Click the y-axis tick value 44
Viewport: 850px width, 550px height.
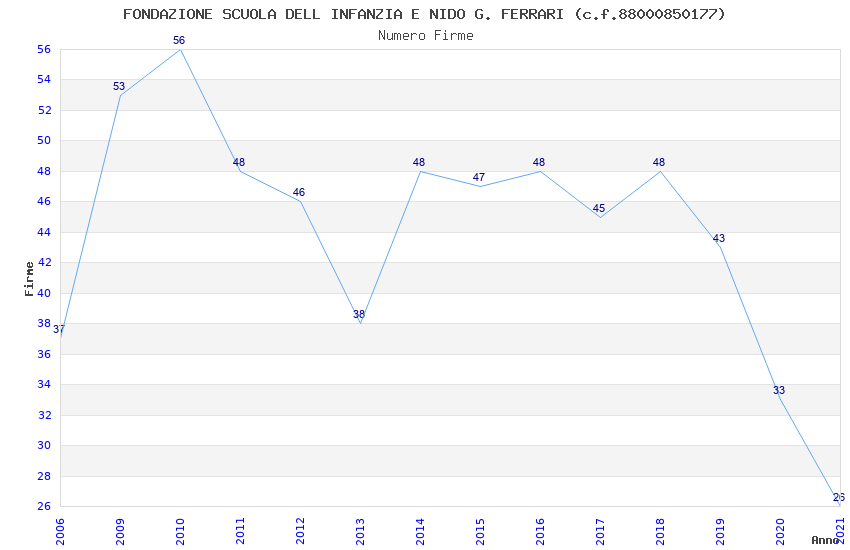point(44,232)
